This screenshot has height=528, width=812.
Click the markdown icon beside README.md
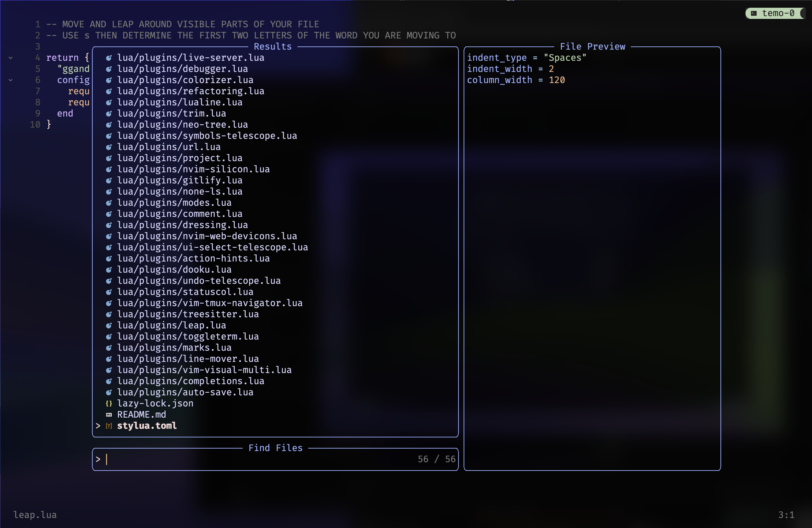click(x=109, y=415)
